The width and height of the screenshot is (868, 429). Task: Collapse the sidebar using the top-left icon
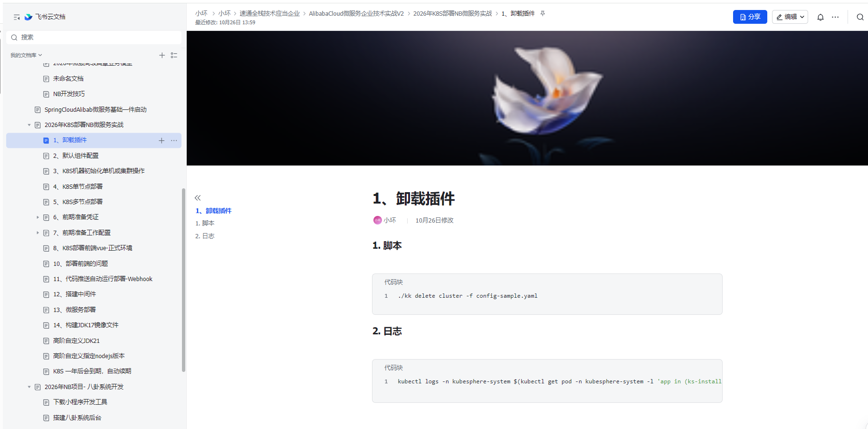17,17
